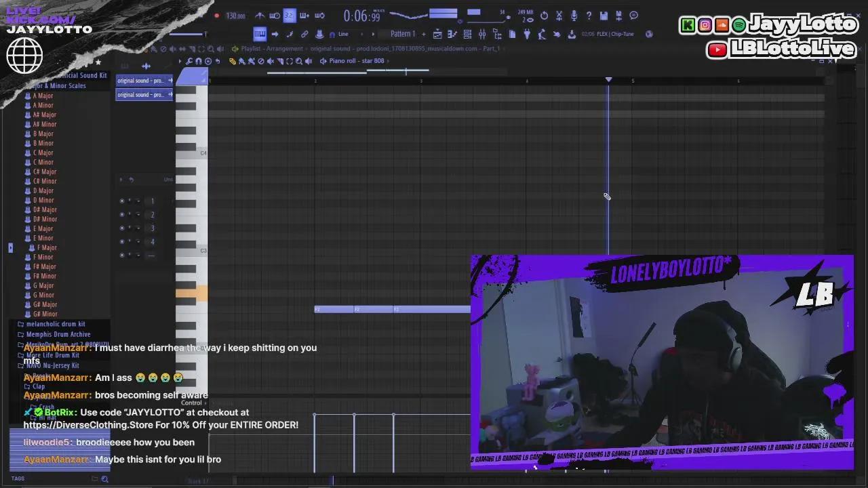The width and height of the screenshot is (868, 488).
Task: Toggle the link chain icon in main toolbar
Action: [304, 34]
